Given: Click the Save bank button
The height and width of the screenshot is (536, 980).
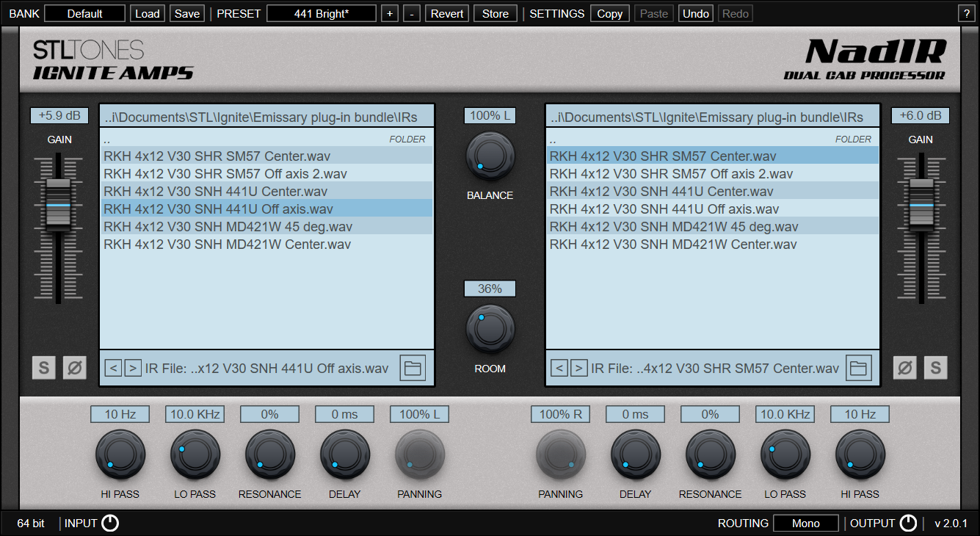Looking at the screenshot, I should (187, 13).
